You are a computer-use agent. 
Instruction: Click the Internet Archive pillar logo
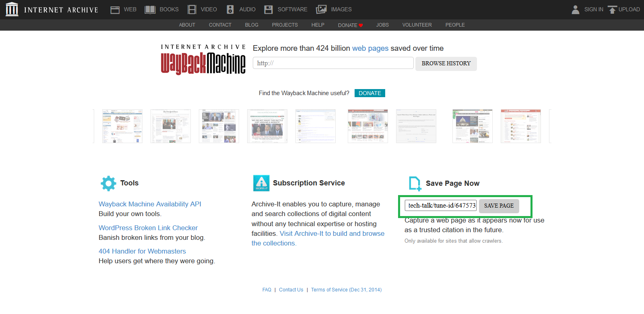point(12,9)
